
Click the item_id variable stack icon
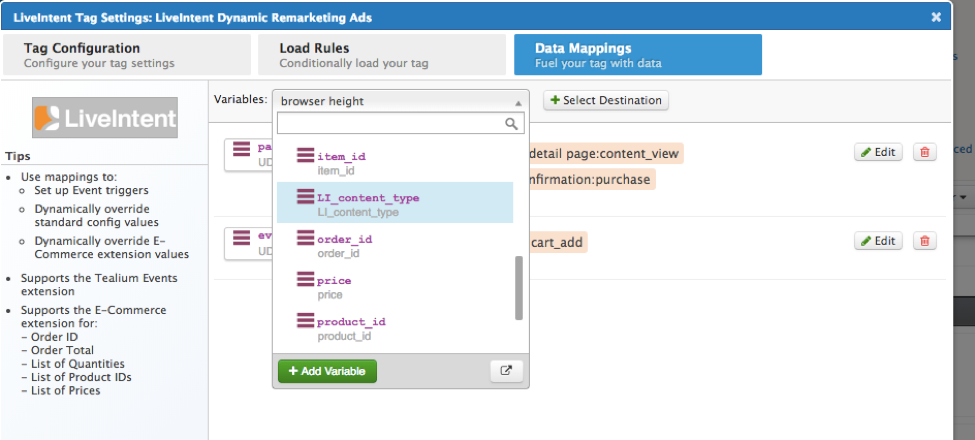(306, 156)
